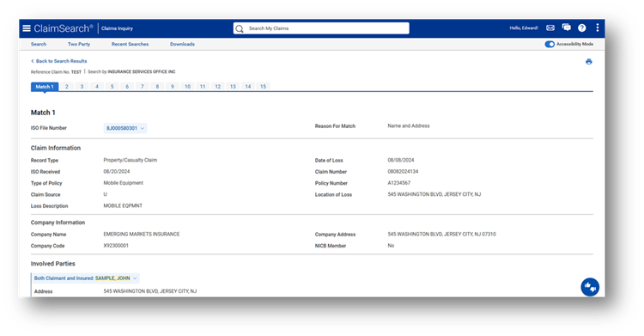Switch to match tab 7
Screen dimensions: 644x336
point(142,87)
